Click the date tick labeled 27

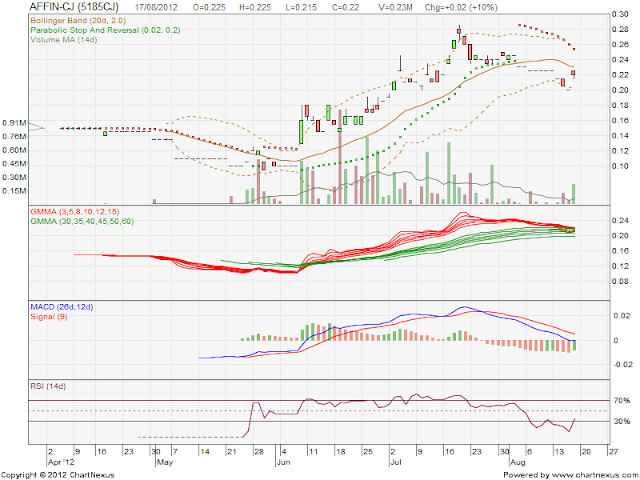pyautogui.click(x=613, y=451)
